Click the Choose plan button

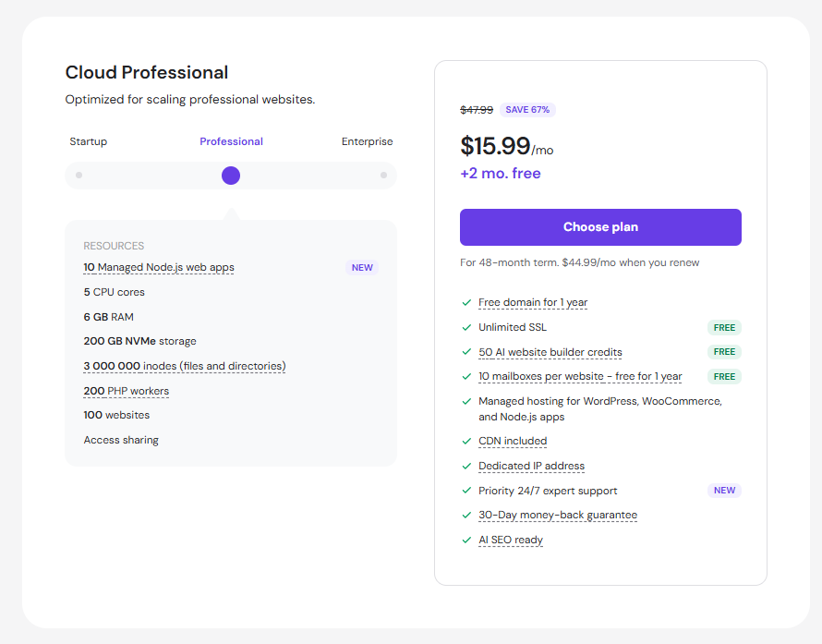(x=600, y=227)
